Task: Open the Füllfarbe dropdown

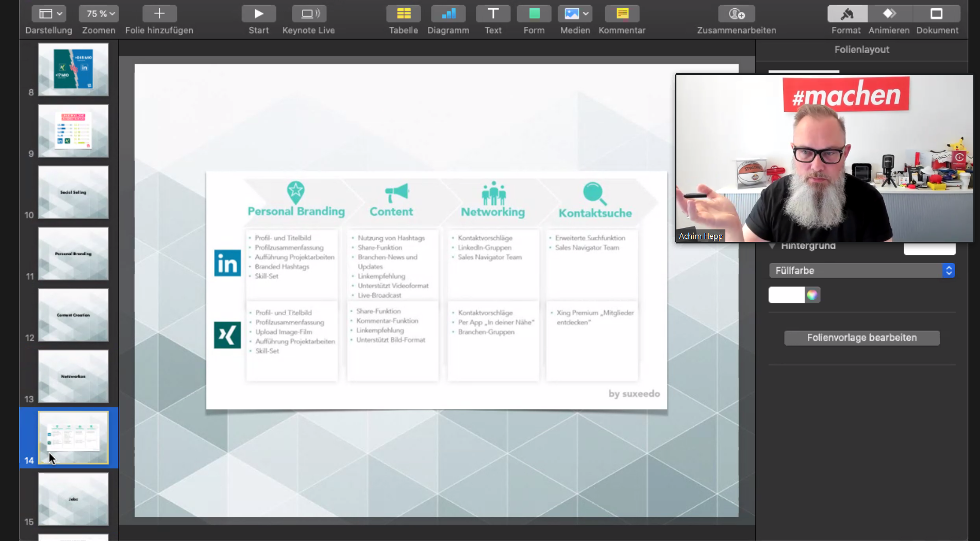Action: click(x=861, y=271)
